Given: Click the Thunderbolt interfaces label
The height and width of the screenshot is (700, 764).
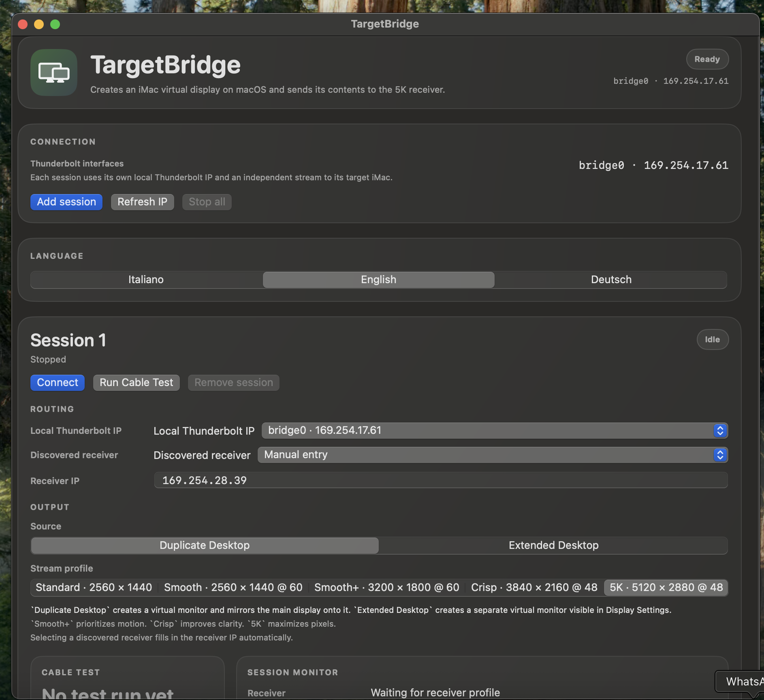Looking at the screenshot, I should (77, 164).
